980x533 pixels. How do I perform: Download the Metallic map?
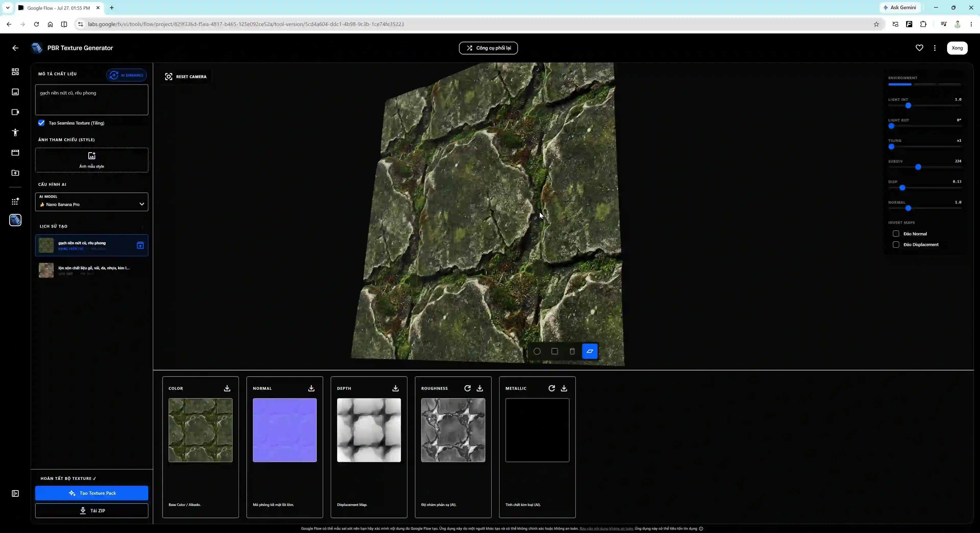pyautogui.click(x=564, y=388)
